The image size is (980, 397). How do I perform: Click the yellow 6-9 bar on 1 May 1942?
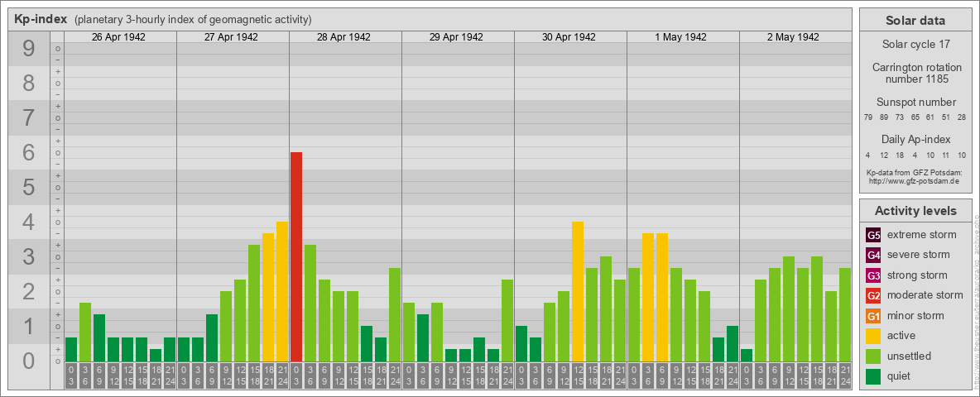(662, 297)
